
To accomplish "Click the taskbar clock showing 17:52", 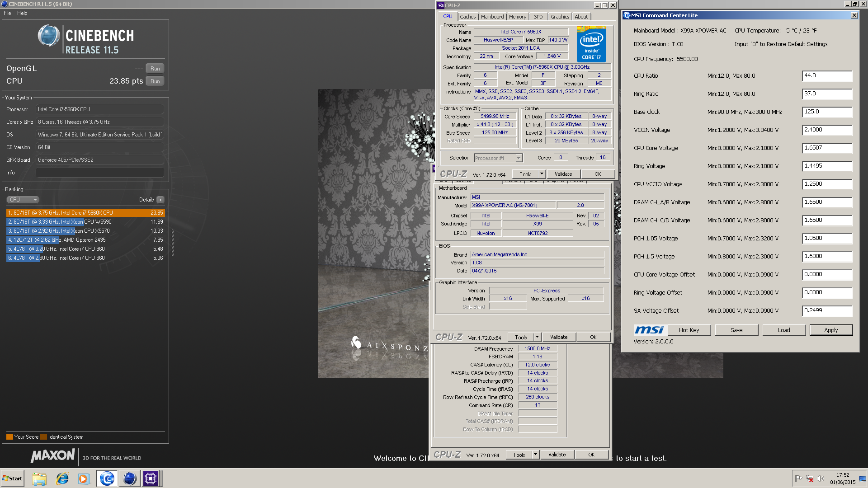I will tap(843, 475).
